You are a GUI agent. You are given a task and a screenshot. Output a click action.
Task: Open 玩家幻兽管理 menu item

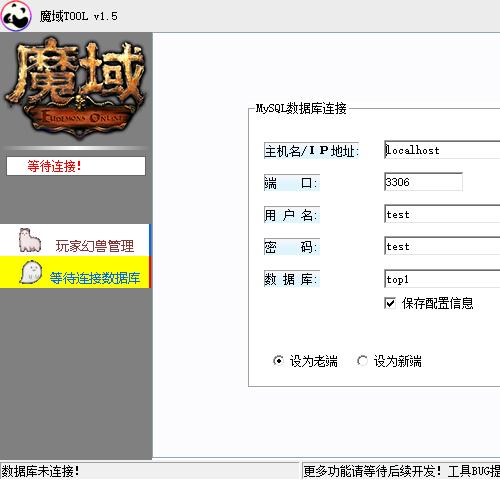click(x=75, y=240)
